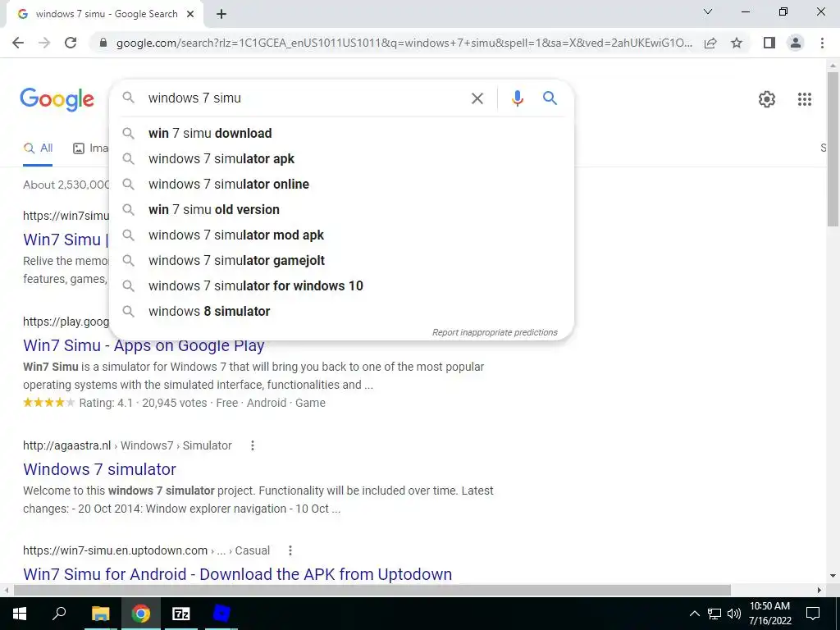The height and width of the screenshot is (630, 840).
Task: Open 7-Zip from the taskbar
Action: [181, 614]
